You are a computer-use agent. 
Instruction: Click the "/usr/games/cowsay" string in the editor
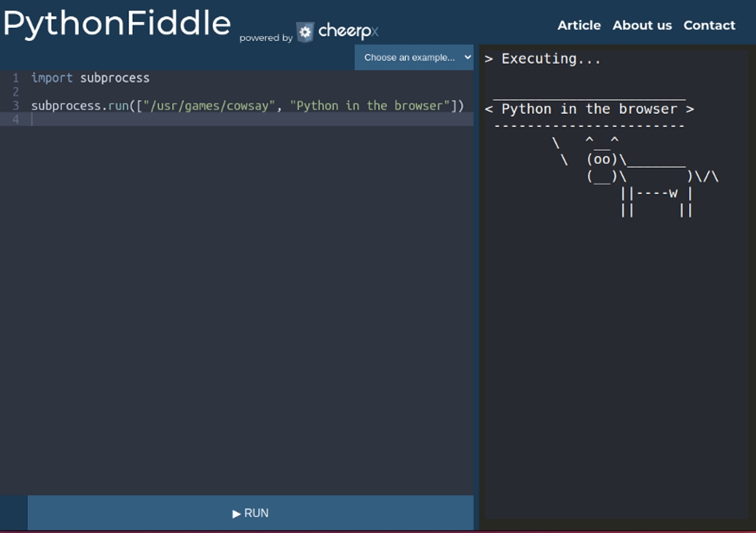click(209, 105)
